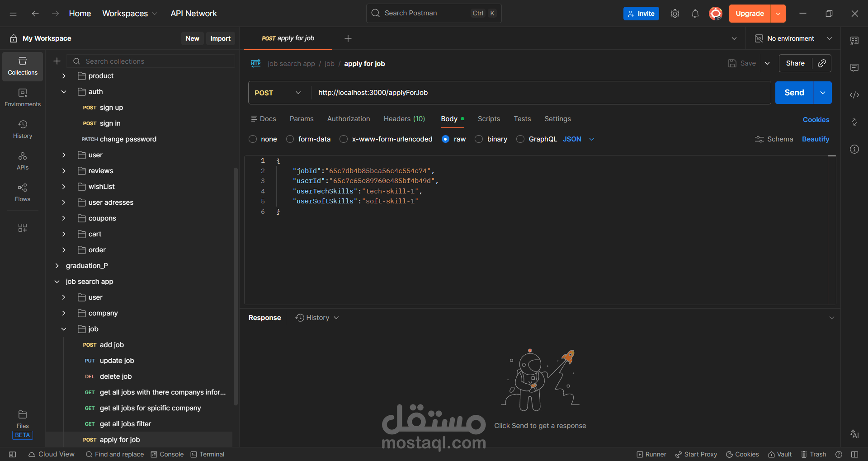Open the JSON format dropdown
This screenshot has height=461, width=868.
click(x=579, y=139)
